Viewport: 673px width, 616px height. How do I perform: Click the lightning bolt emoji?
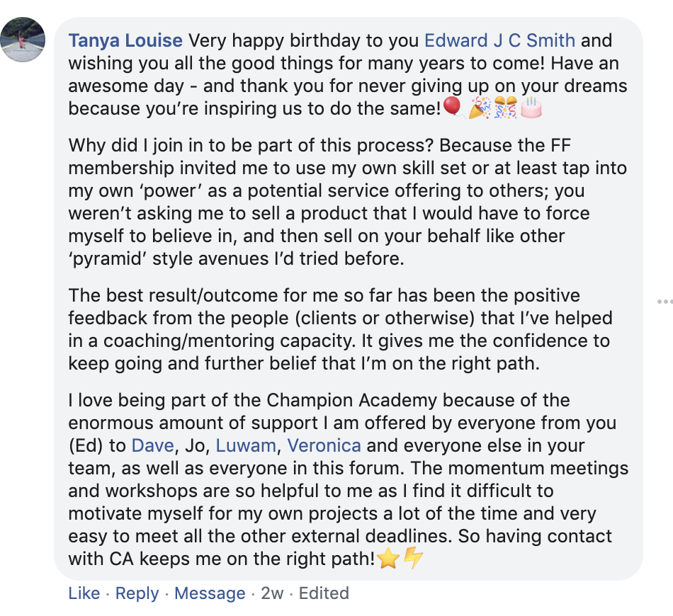click(x=413, y=559)
